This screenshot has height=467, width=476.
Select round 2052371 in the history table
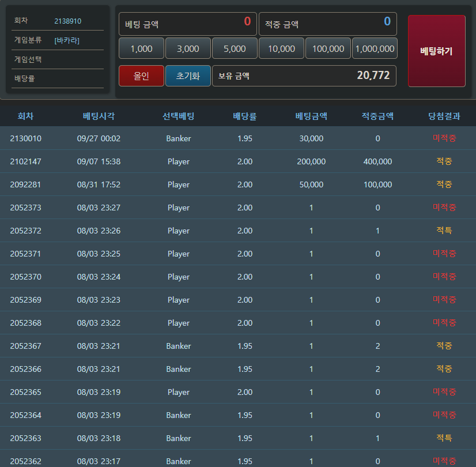[x=25, y=254]
